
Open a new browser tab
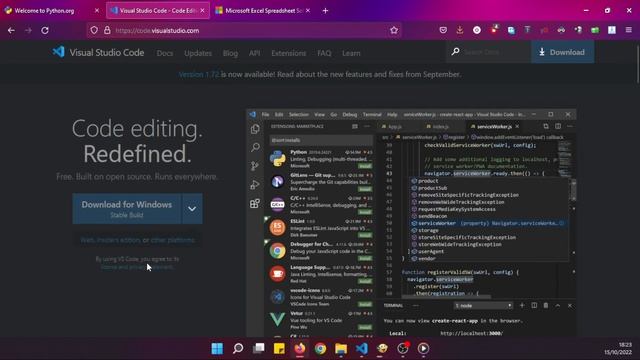pyautogui.click(x=325, y=11)
